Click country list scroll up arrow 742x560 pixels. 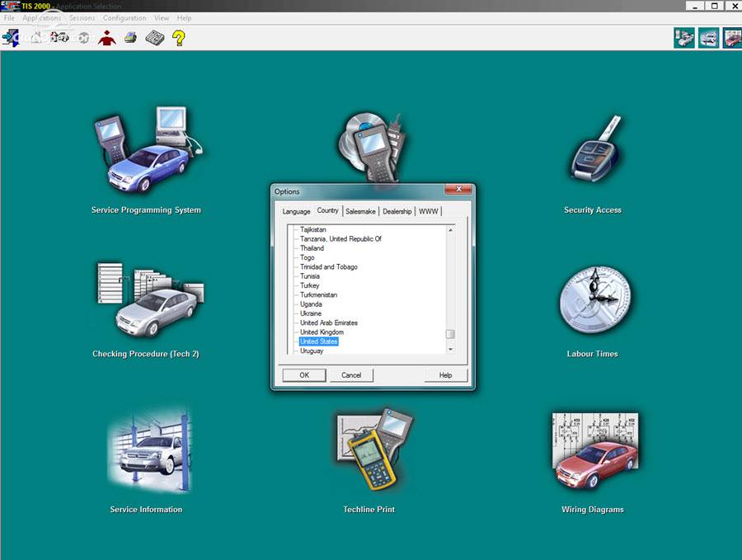[x=450, y=230]
